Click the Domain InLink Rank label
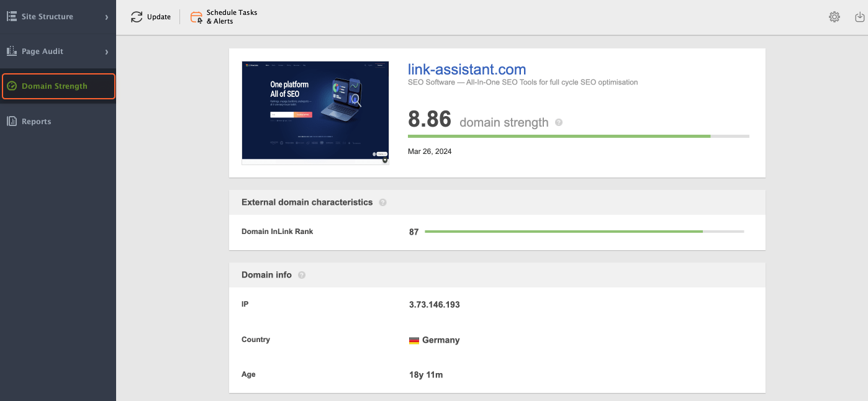Image resolution: width=868 pixels, height=401 pixels. point(278,232)
